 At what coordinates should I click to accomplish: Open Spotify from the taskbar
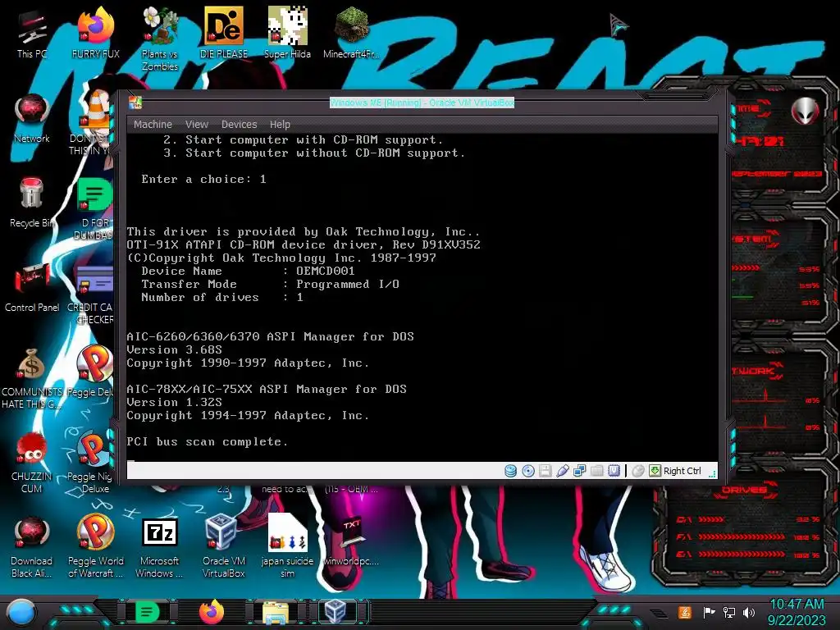[148, 612]
